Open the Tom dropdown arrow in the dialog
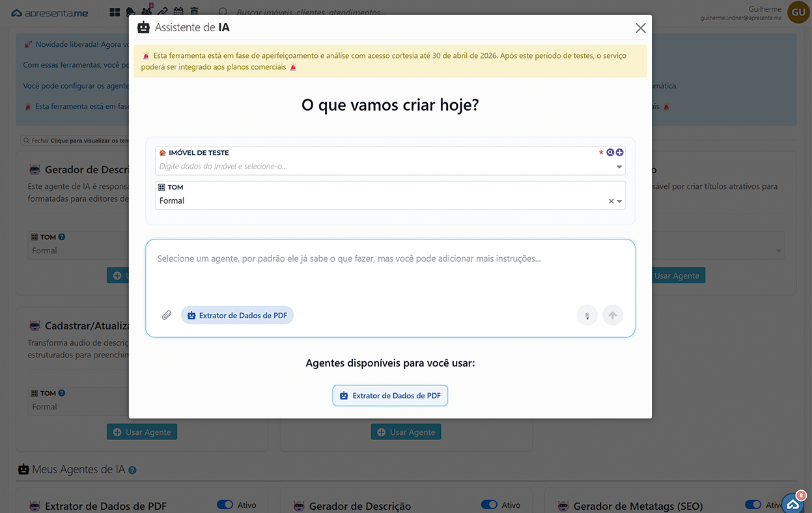The image size is (812, 513). pos(619,201)
